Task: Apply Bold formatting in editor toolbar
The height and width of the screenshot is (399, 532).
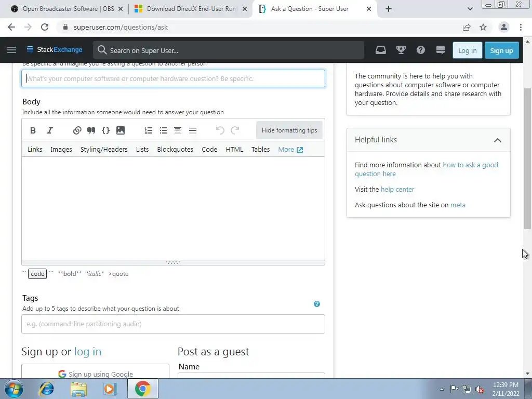Action: point(33,130)
